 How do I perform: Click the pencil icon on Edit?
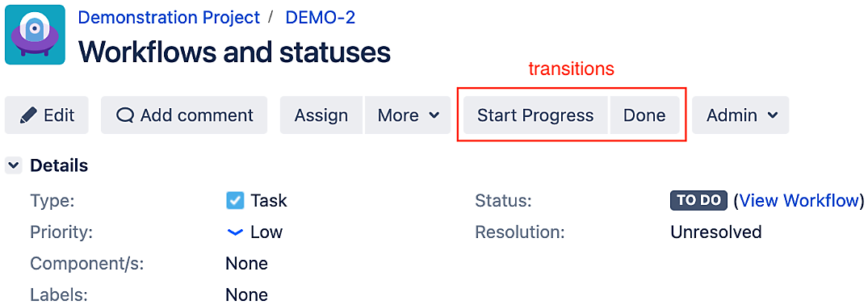pyautogui.click(x=27, y=115)
